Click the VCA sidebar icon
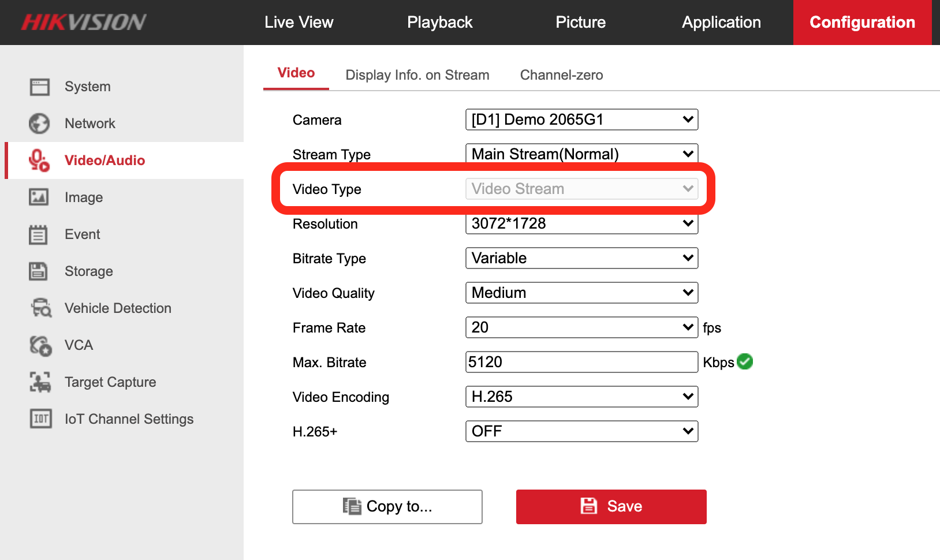Screen dimensions: 940x560 point(40,345)
